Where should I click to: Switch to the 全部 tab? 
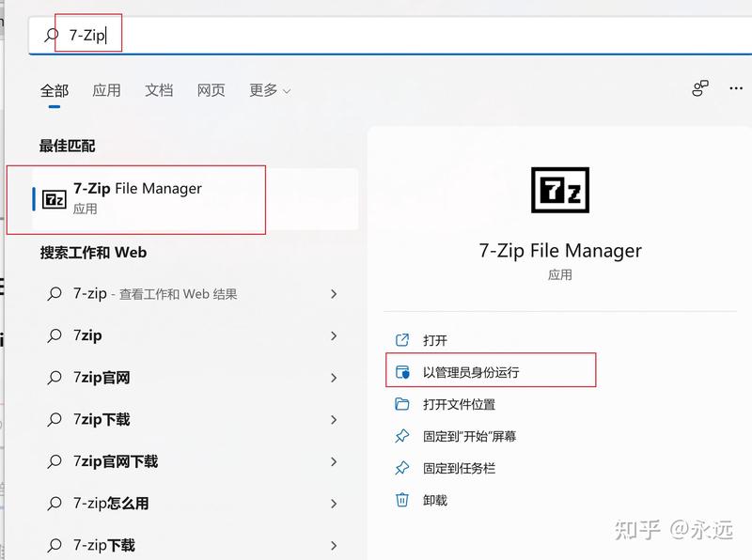point(55,90)
